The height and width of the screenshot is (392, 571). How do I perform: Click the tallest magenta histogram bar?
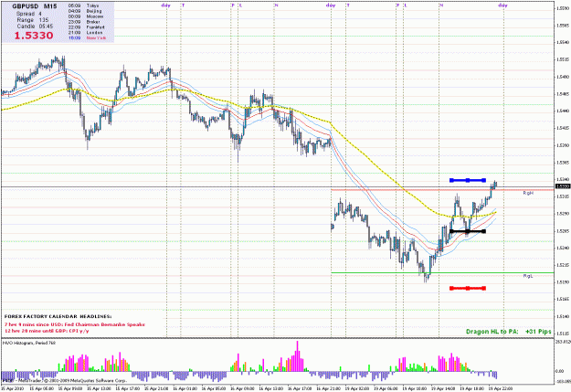(298, 356)
